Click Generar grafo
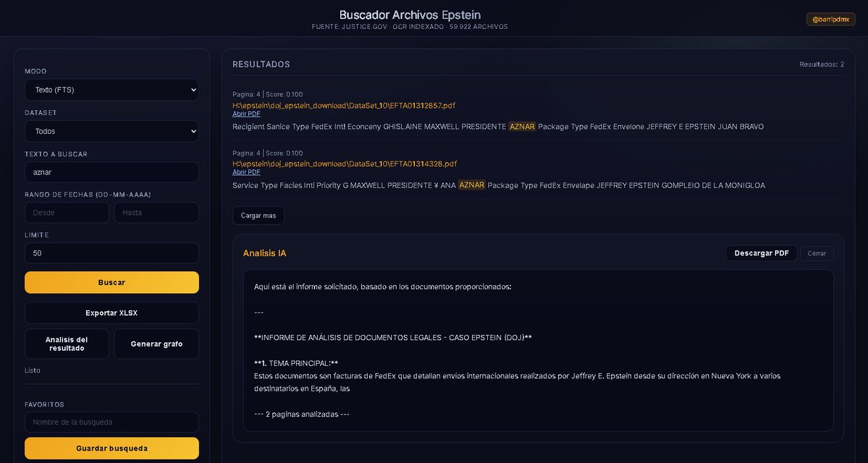 [x=156, y=343]
